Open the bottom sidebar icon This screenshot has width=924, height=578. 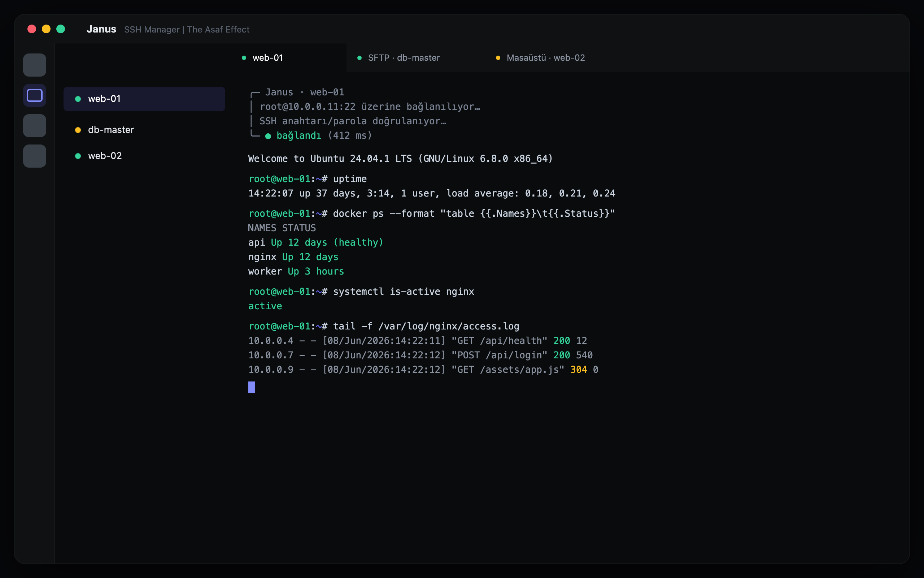[x=34, y=156]
